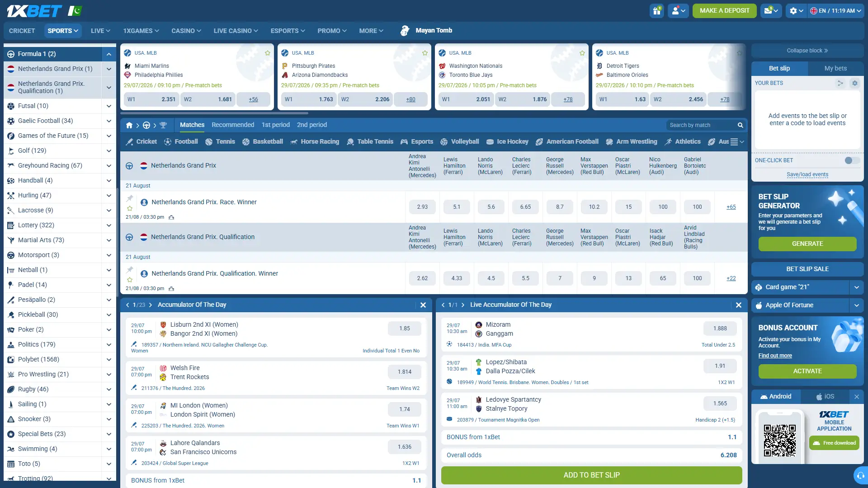Open the messages envelope icon
This screenshot has width=868, height=488.
[x=771, y=10]
